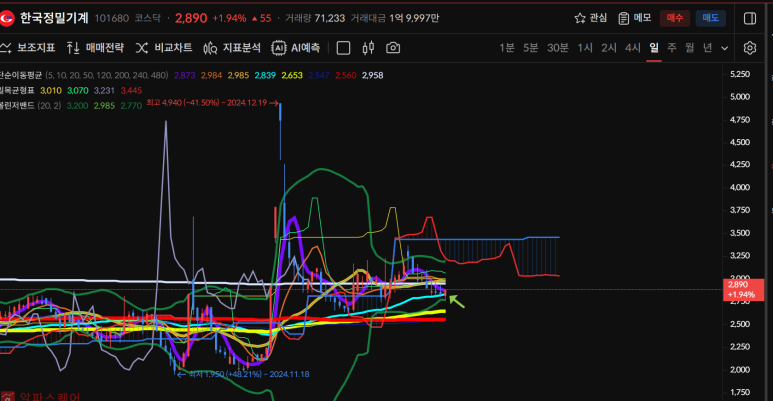Viewport: 773px width, 401px height.
Task: Click the stock code 101680
Action: [x=111, y=18]
